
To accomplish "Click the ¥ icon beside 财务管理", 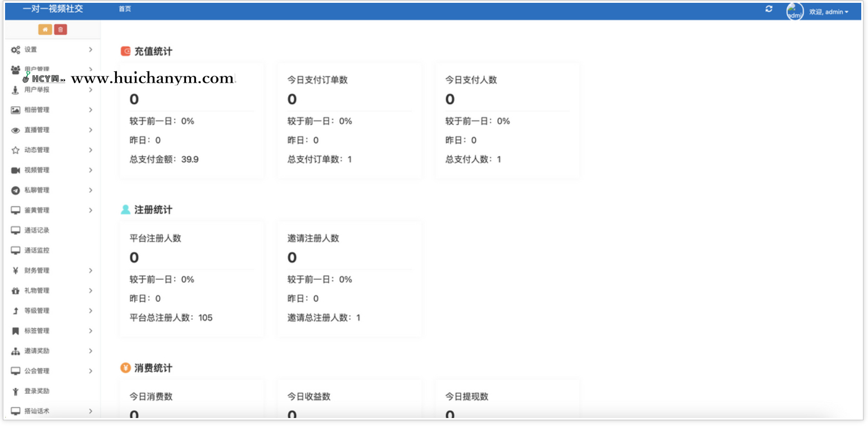I will [x=15, y=270].
